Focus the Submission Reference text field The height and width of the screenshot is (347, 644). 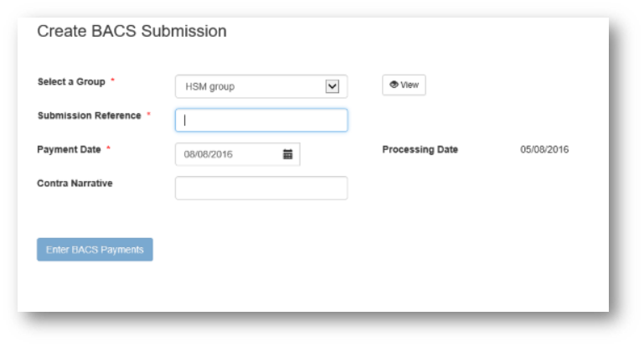[x=260, y=120]
